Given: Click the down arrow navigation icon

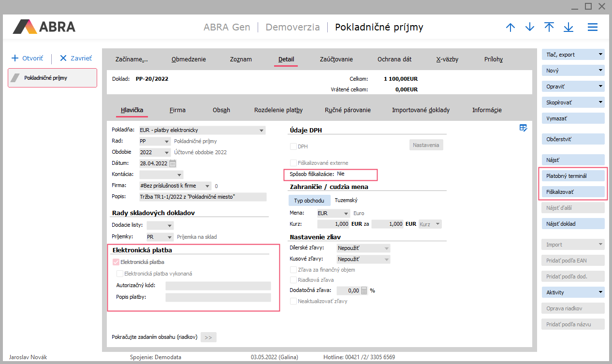Looking at the screenshot, I should (530, 27).
